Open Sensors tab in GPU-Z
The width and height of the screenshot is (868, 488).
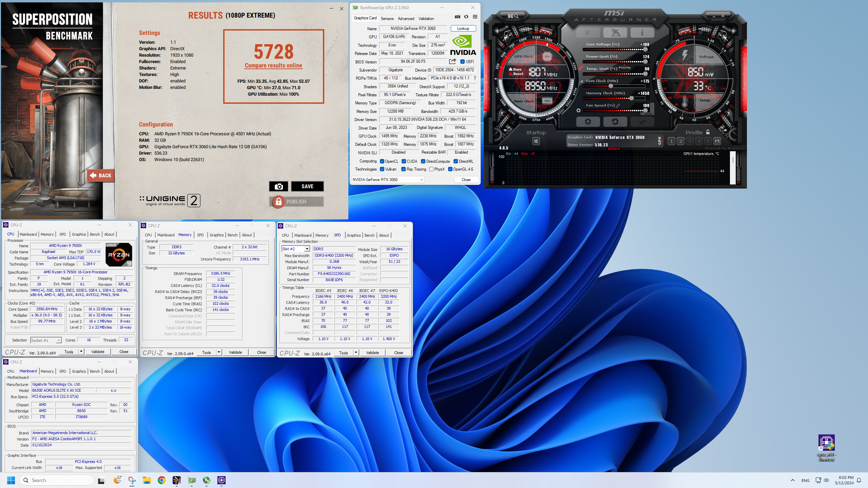tap(387, 18)
